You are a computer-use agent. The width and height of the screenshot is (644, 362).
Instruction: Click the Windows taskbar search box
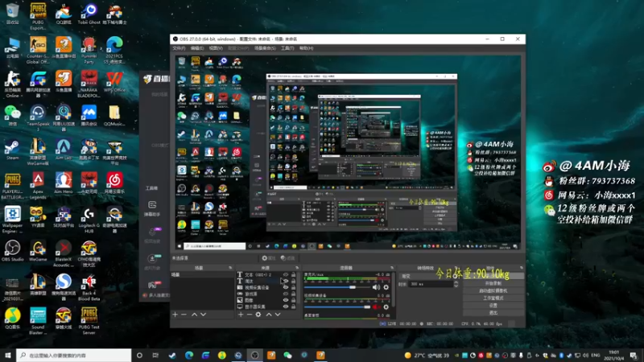(74, 355)
